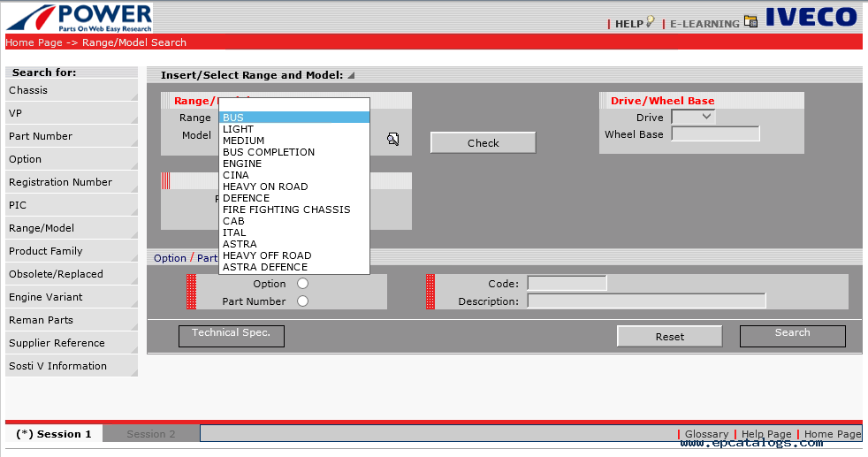
Task: Choose ASTRA from the Range list
Action: (x=294, y=244)
